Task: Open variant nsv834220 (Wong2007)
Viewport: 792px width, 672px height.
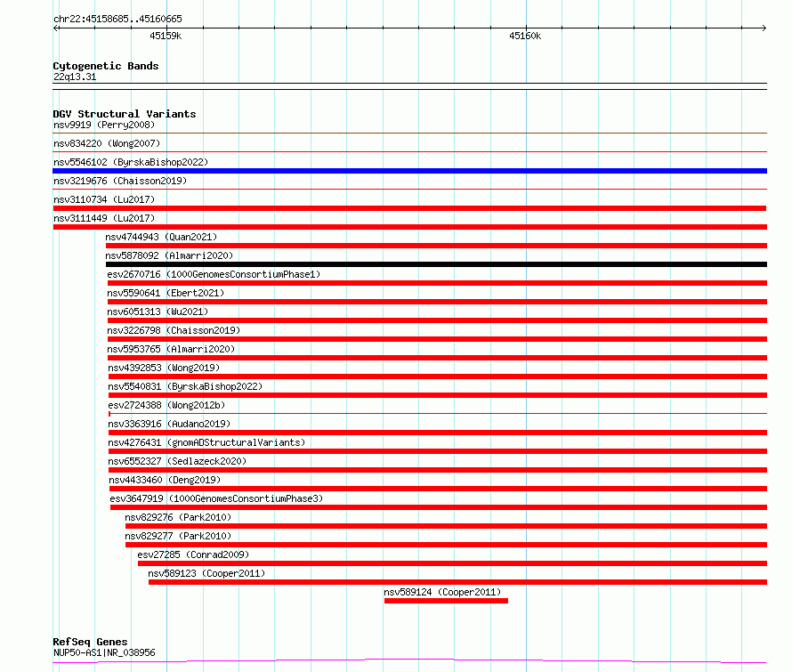Action: [107, 143]
